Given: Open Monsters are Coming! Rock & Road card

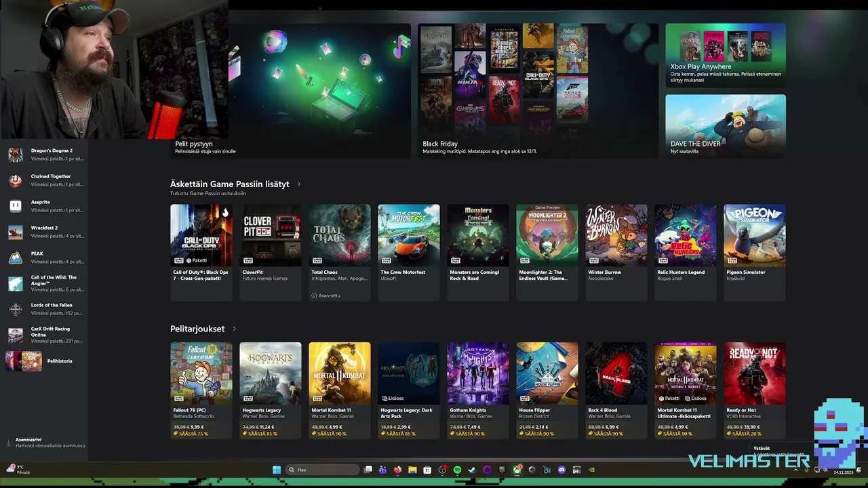Looking at the screenshot, I should (478, 252).
